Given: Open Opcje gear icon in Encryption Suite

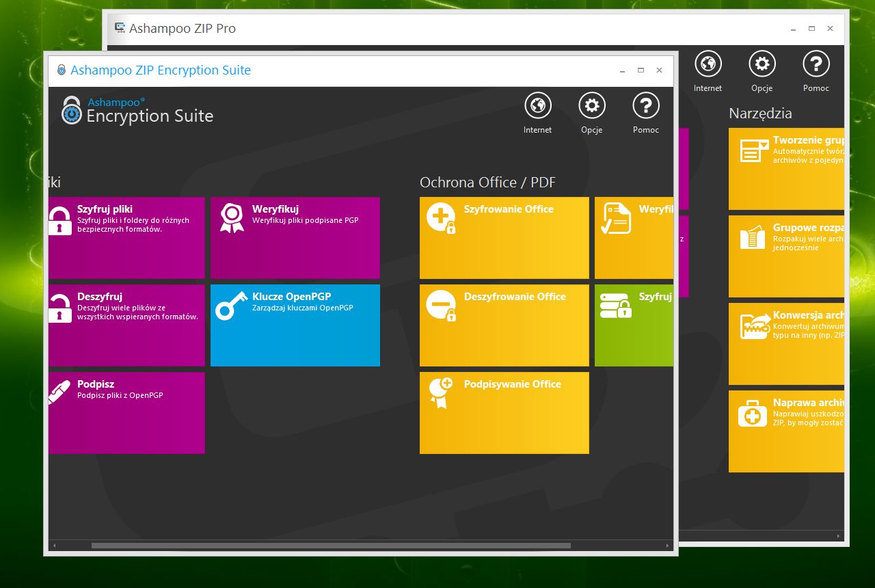Looking at the screenshot, I should pyautogui.click(x=591, y=106).
